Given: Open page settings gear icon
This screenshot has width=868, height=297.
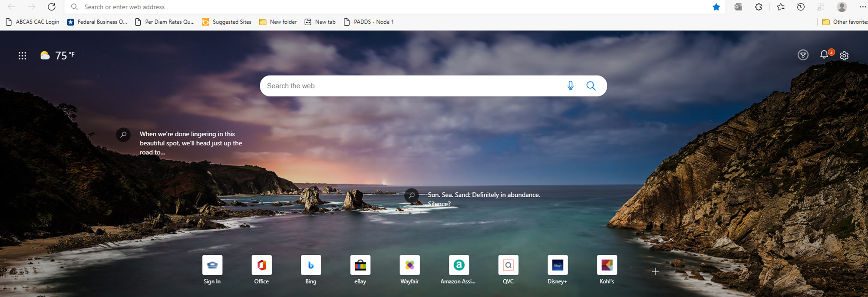Looking at the screenshot, I should pos(844,56).
